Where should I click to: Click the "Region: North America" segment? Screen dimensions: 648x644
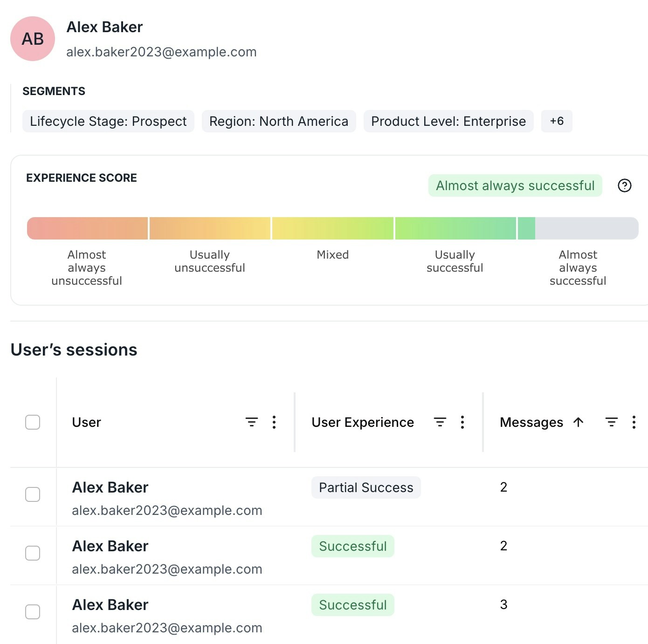[278, 121]
